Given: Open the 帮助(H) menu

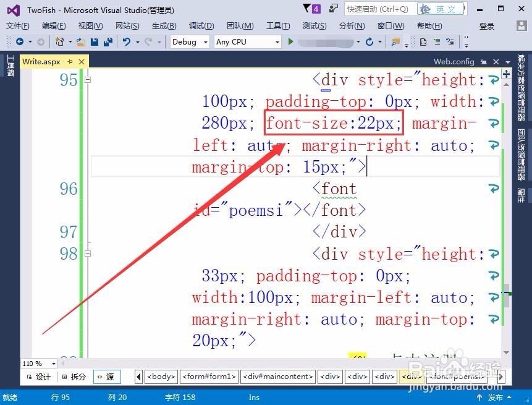Looking at the screenshot, I should (x=429, y=26).
